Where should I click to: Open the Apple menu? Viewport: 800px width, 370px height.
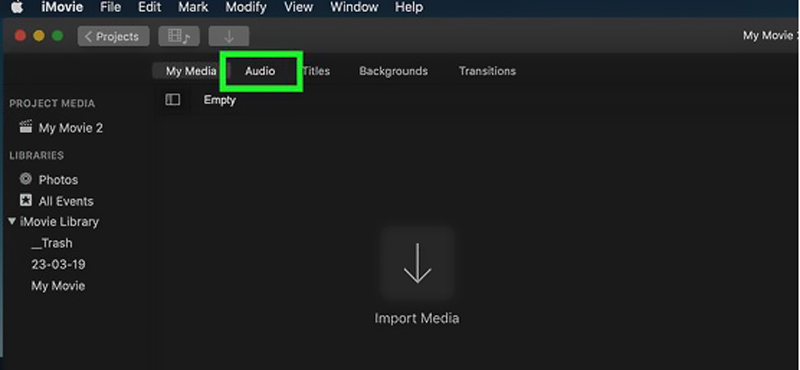pyautogui.click(x=17, y=8)
